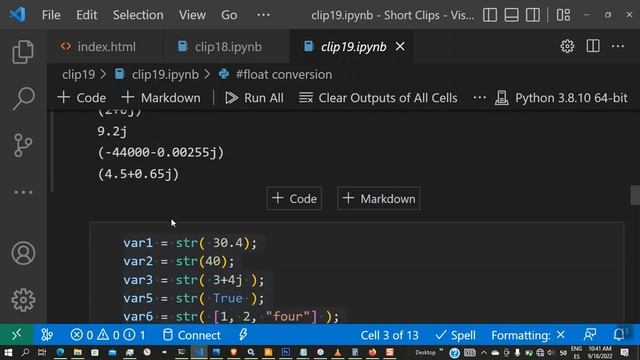Toggle the primary side bar layout icon

pyautogui.click(x=490, y=15)
